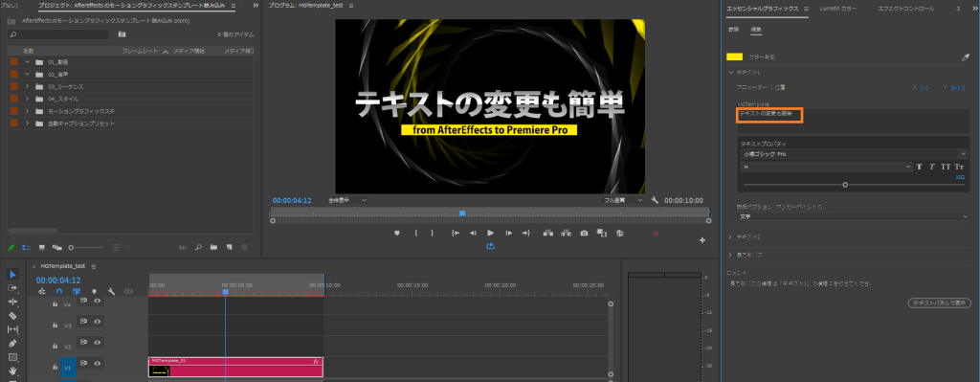Click the Mark Out button
This screenshot has height=382, width=980.
point(432,233)
